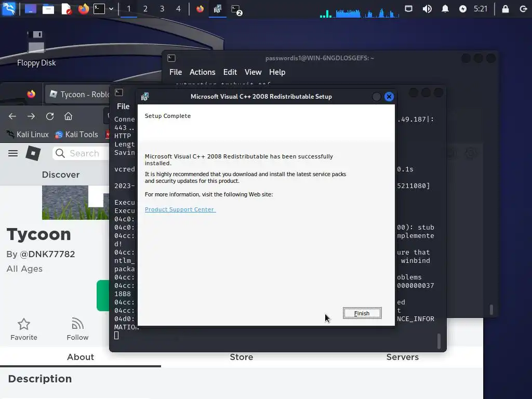Open File menu in front terminal
The image size is (532, 399).
tap(123, 107)
